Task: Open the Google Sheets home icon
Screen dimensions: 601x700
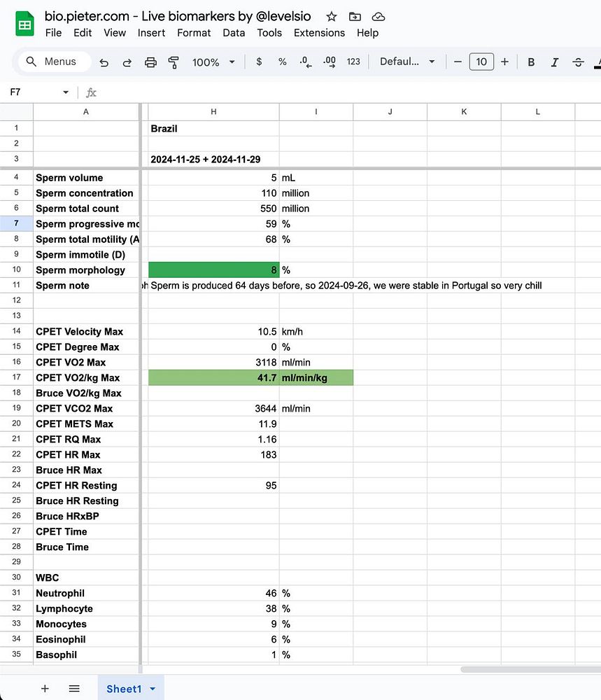Action: click(x=24, y=24)
